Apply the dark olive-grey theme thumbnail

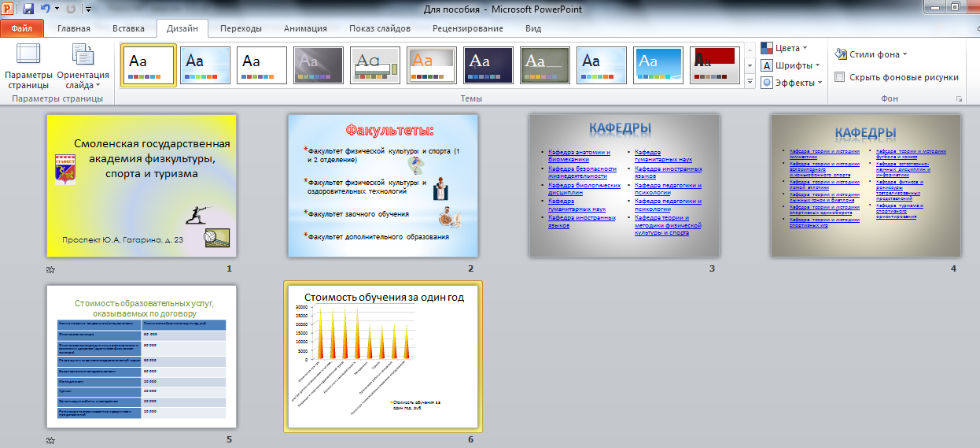coord(545,65)
